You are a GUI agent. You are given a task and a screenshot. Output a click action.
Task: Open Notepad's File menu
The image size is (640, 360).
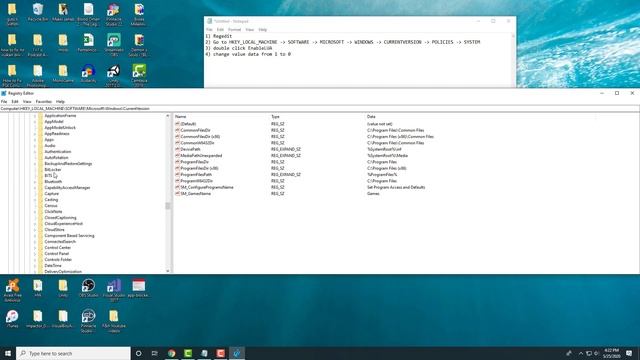coord(209,29)
